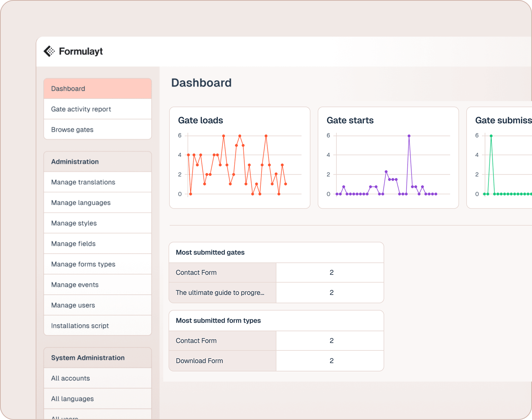Click the peak point in Gate starts chart

pos(409,136)
